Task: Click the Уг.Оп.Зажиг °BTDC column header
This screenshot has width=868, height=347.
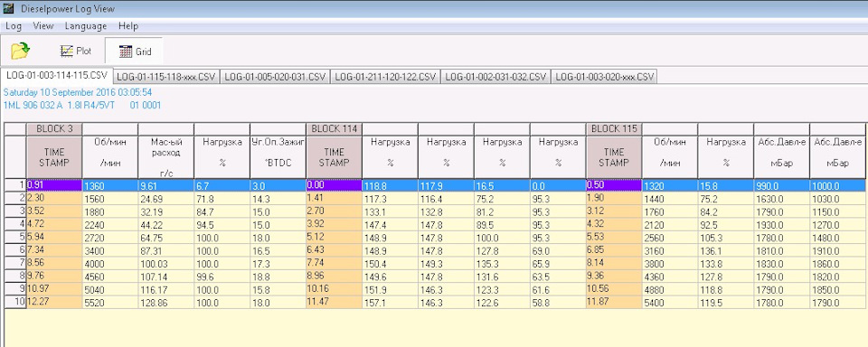Action: click(278, 157)
